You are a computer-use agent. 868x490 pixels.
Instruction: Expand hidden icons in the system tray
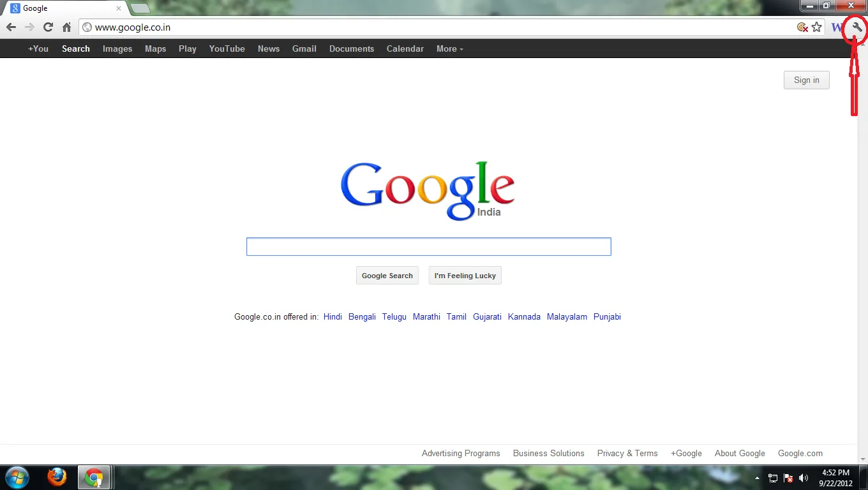757,477
